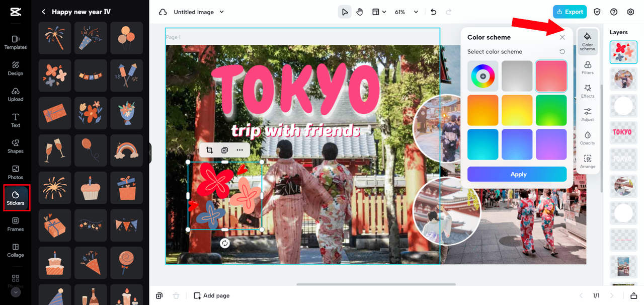
Task: Open the canvas resize layout dropdown
Action: pos(379,12)
